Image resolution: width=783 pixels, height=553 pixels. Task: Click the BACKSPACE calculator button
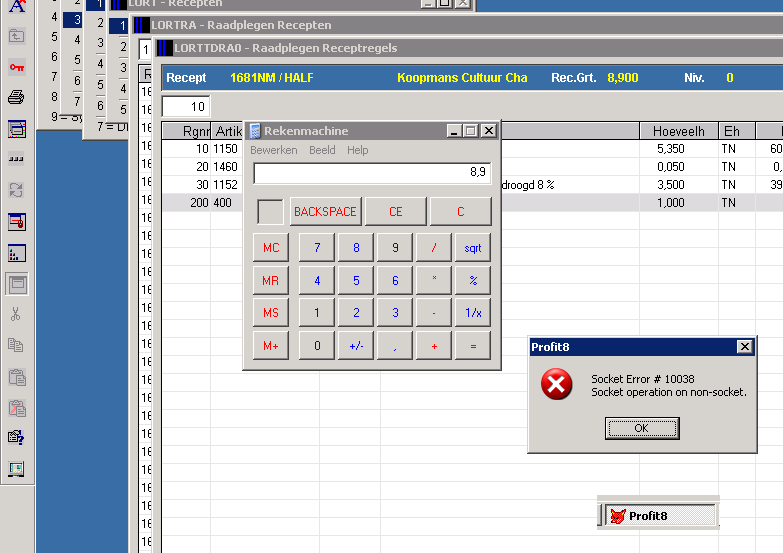click(x=325, y=212)
